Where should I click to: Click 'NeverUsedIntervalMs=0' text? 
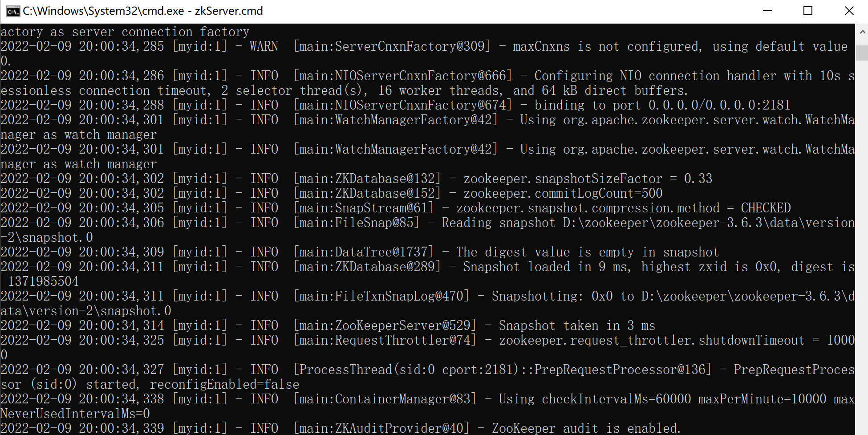click(75, 414)
